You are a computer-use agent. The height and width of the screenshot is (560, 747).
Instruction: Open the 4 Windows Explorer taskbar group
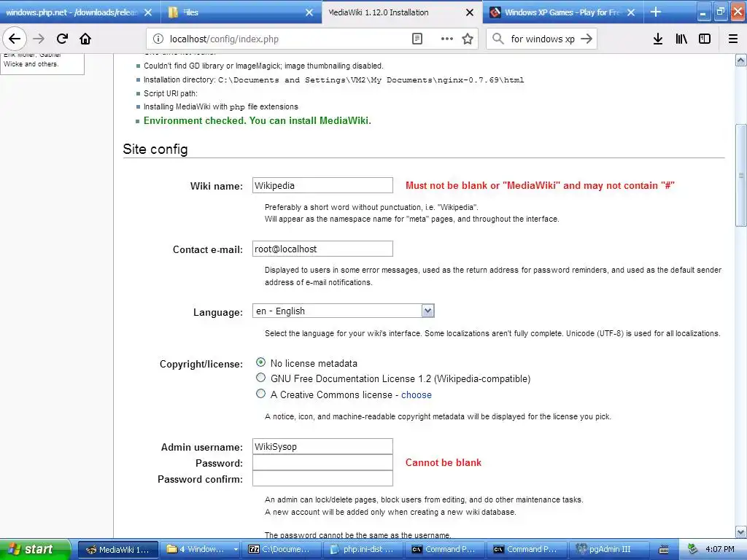[x=200, y=550]
